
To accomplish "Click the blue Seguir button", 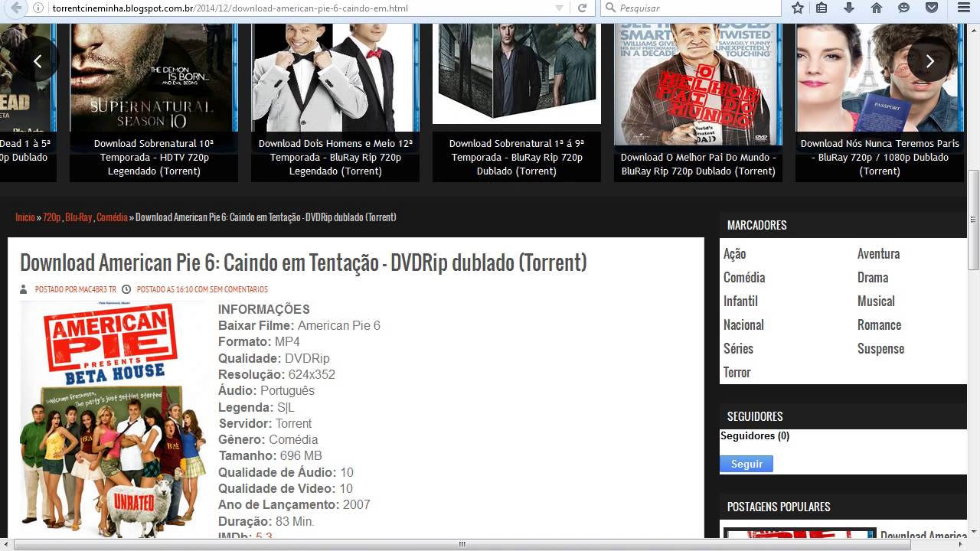I will click(746, 464).
